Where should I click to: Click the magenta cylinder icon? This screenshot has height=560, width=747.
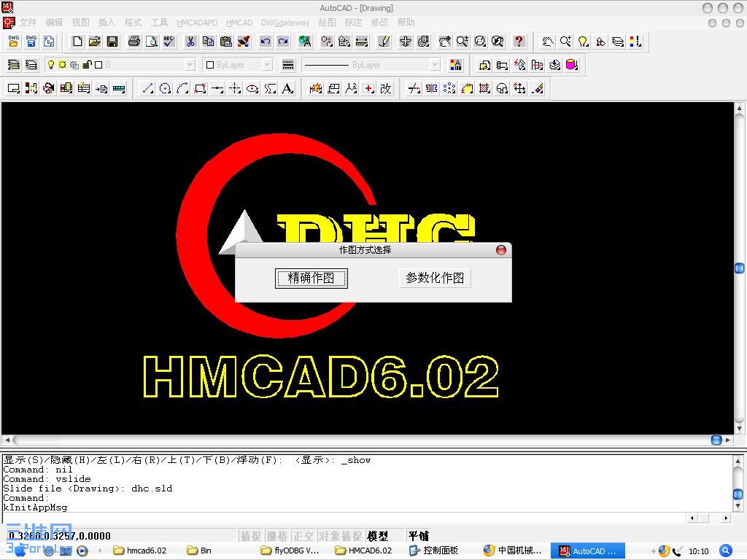point(572,65)
